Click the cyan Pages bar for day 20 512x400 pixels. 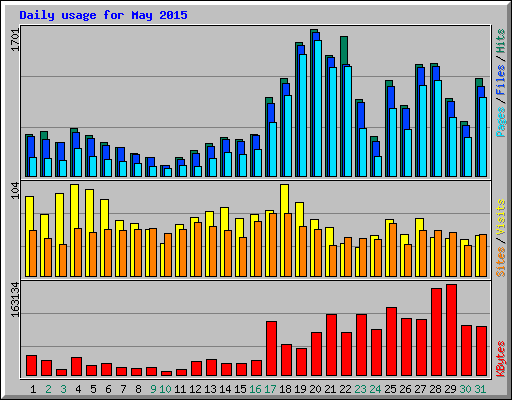tap(318, 108)
